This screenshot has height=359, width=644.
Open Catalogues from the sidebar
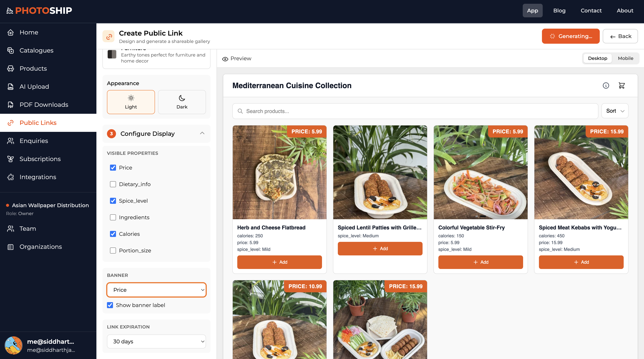[x=36, y=50]
